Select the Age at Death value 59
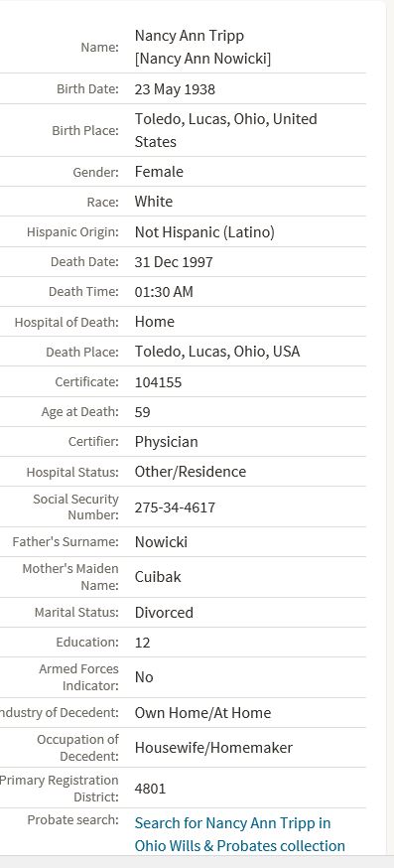Viewport: 394px width, 868px height. point(142,412)
